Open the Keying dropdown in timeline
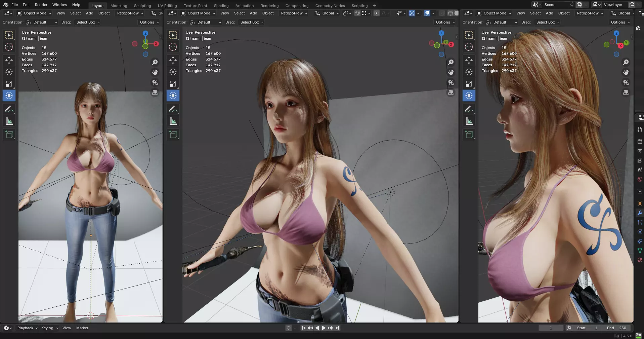The width and height of the screenshot is (644, 339). 49,328
